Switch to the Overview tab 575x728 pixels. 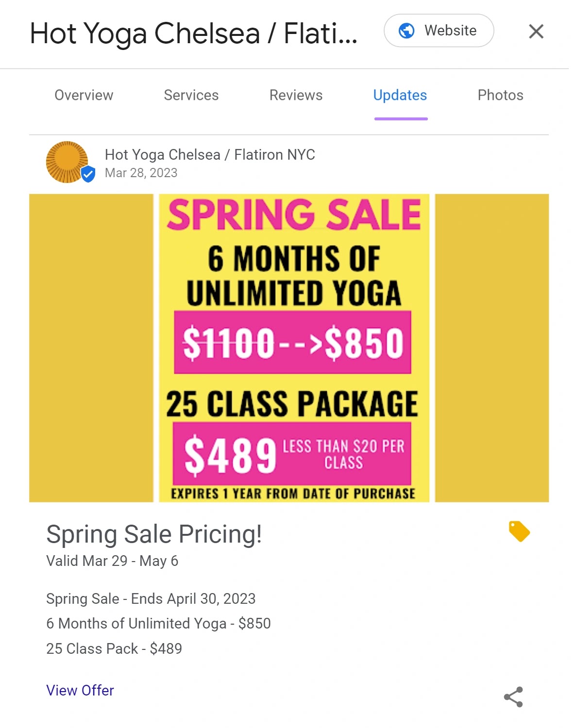tap(84, 95)
